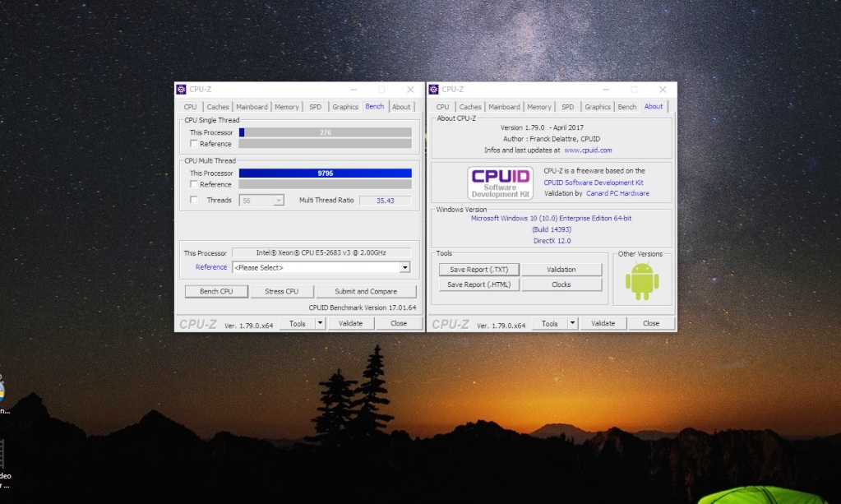Switch to the Caches tab in About window
Image resolution: width=841 pixels, height=504 pixels.
pos(470,107)
